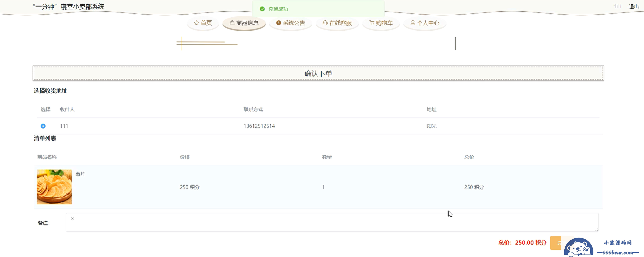Viewport: 644px width, 257px height.
Task: Select the address radio for recipient 111
Action: (x=43, y=126)
